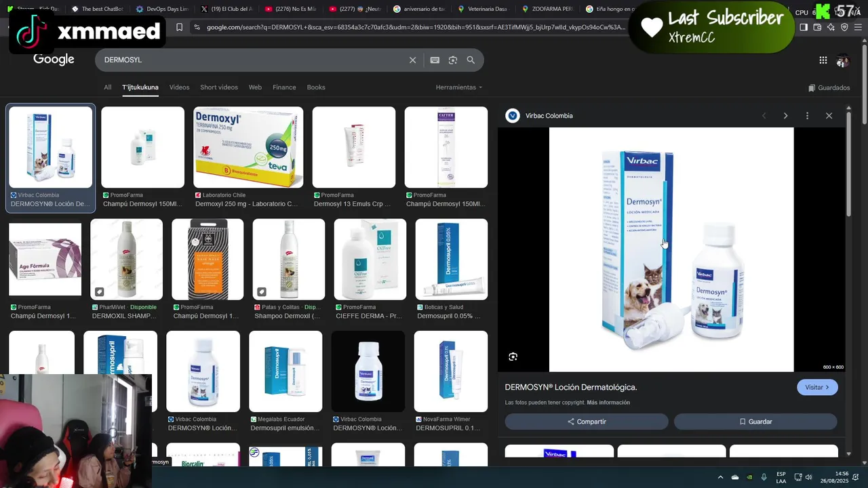Open selected Virbac Colombia DERMOSYN thumbnail

click(x=51, y=147)
